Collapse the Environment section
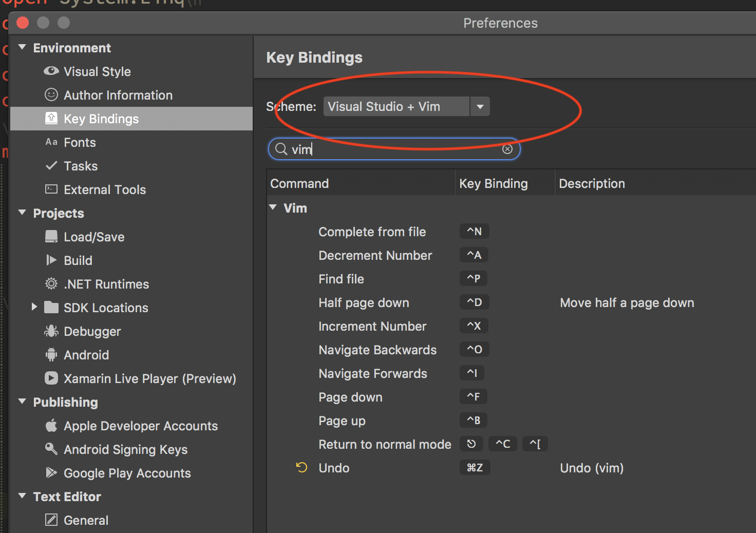The height and width of the screenshot is (533, 756). pyautogui.click(x=22, y=47)
